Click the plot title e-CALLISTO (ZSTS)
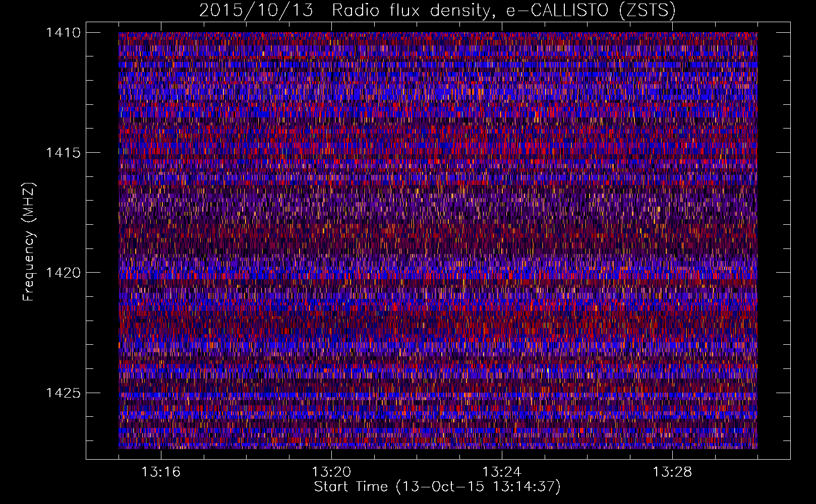 591,10
